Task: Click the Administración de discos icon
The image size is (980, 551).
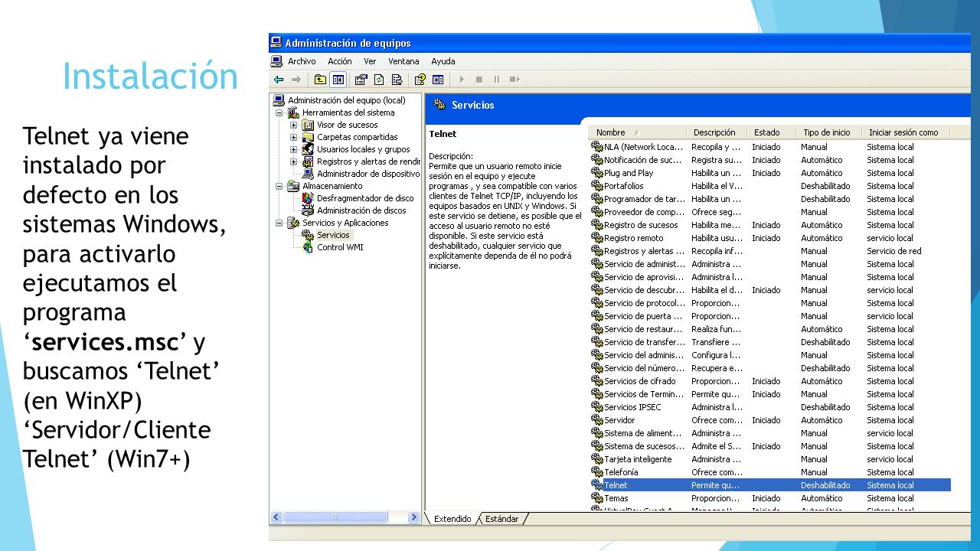Action: pyautogui.click(x=308, y=210)
